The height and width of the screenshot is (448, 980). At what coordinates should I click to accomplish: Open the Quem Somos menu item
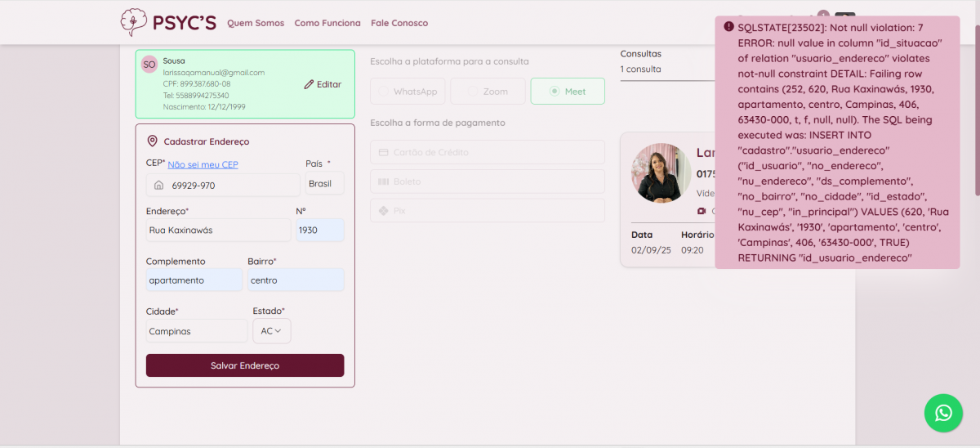tap(256, 23)
